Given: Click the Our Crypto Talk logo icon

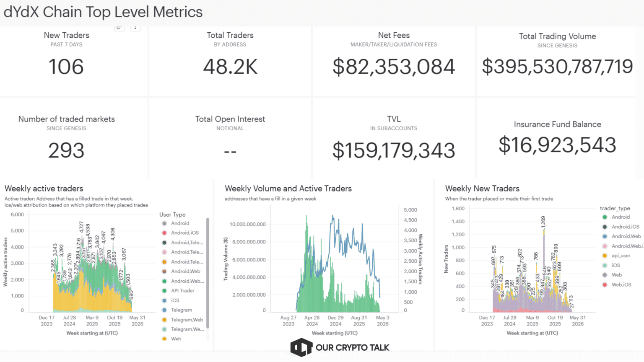Looking at the screenshot, I should click(301, 347).
